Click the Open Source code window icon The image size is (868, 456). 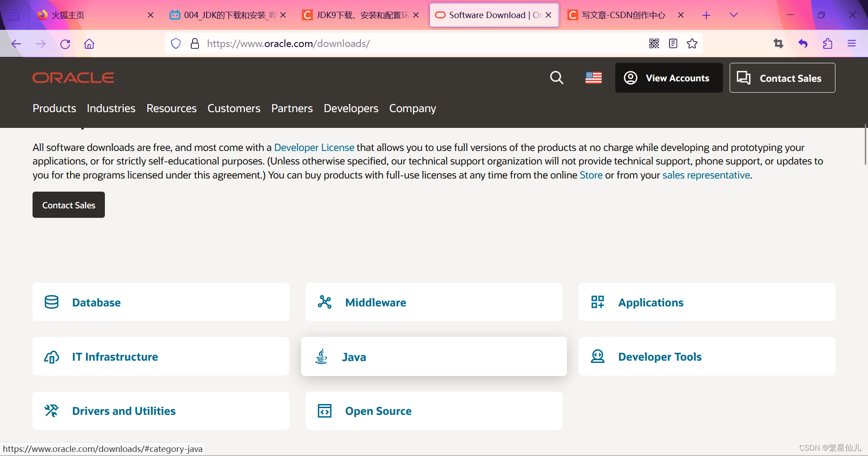coord(325,411)
